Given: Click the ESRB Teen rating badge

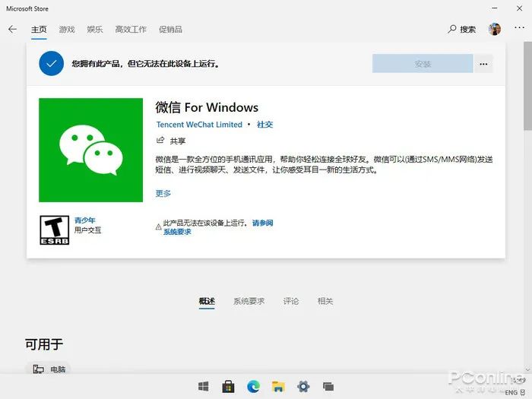Looking at the screenshot, I should pyautogui.click(x=54, y=230).
